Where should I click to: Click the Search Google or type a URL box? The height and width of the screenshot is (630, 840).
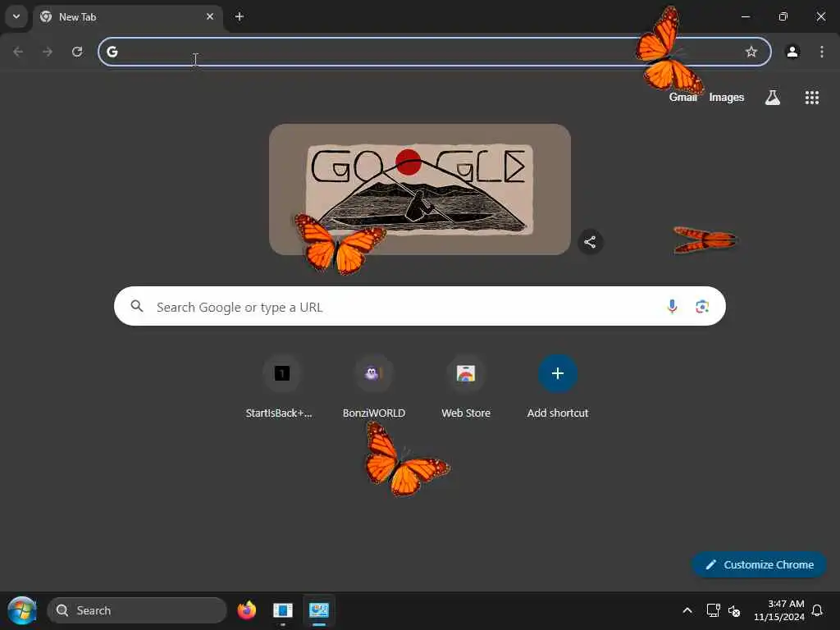(x=419, y=307)
